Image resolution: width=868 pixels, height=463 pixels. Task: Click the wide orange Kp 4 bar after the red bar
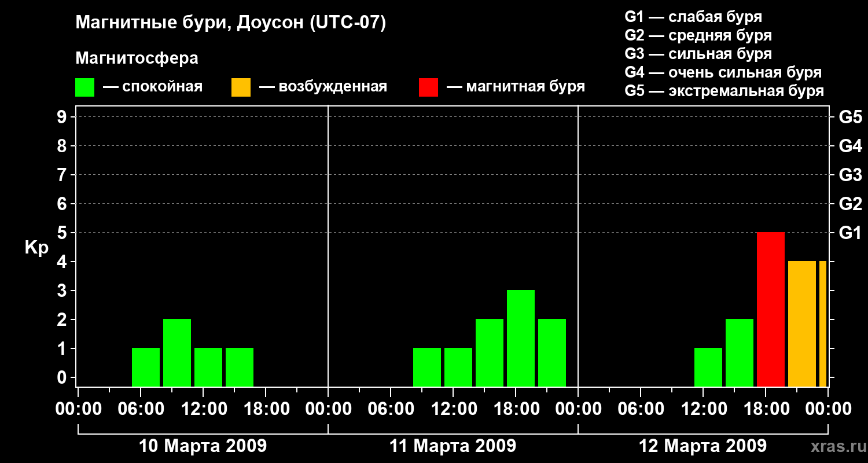click(802, 324)
